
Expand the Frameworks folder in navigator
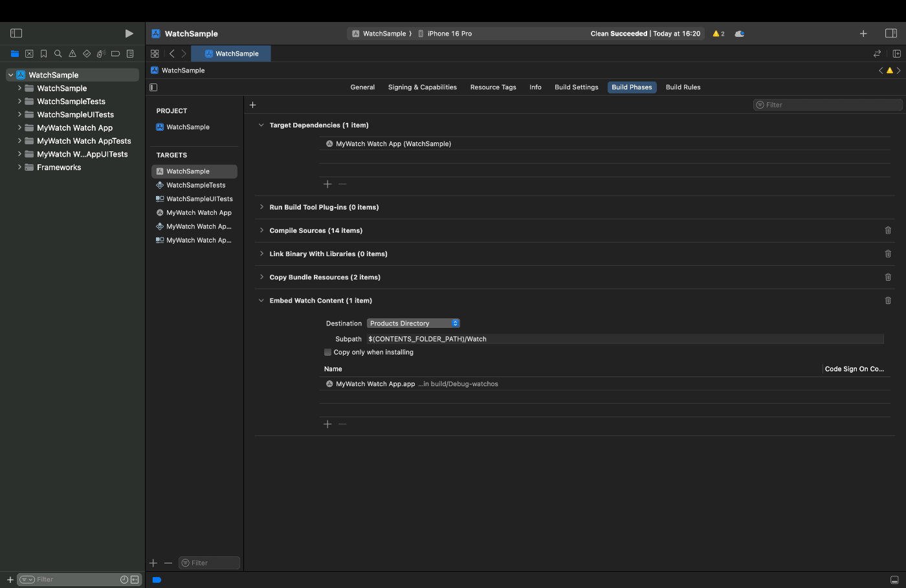click(19, 168)
